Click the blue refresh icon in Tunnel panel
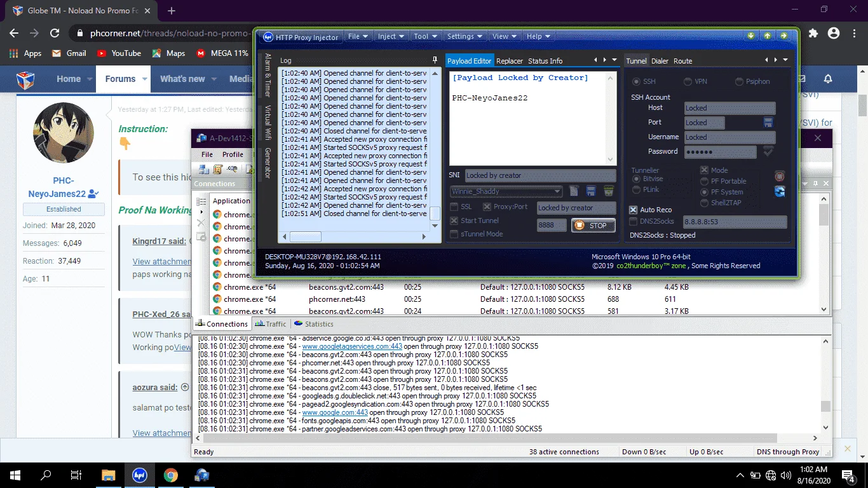This screenshot has height=488, width=868. (x=780, y=191)
